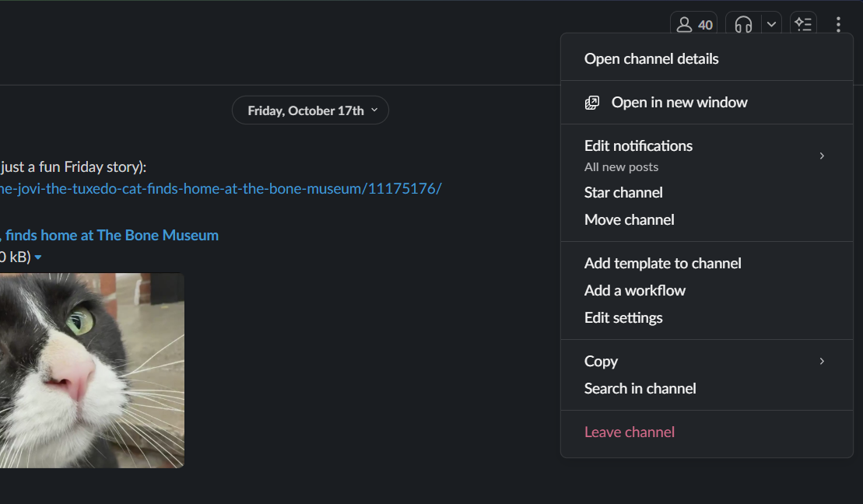Click Leave channel
Image resolution: width=863 pixels, height=504 pixels.
629,432
